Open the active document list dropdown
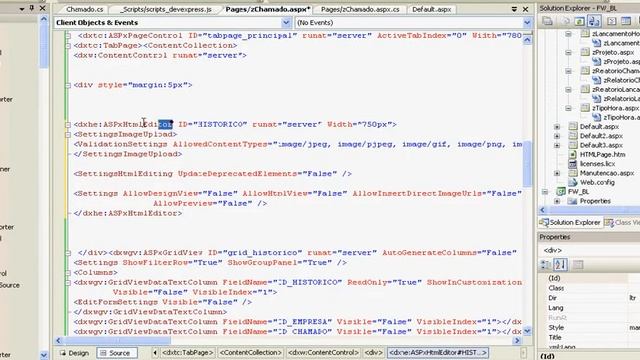Screen dimensions: 640x360 [x=514, y=9]
